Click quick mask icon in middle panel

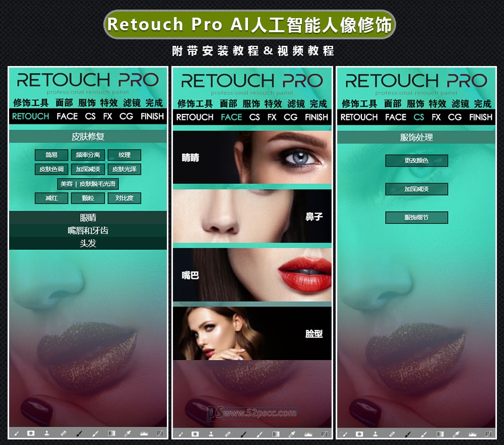pyautogui.click(x=195, y=434)
